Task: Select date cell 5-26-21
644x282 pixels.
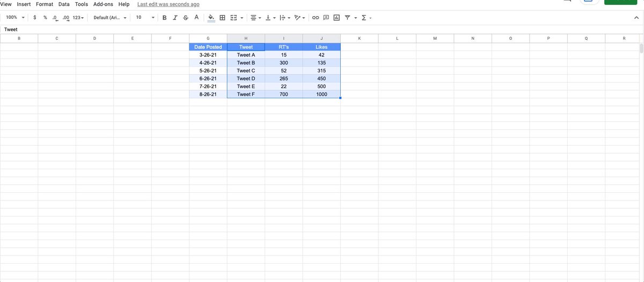Action: click(208, 70)
